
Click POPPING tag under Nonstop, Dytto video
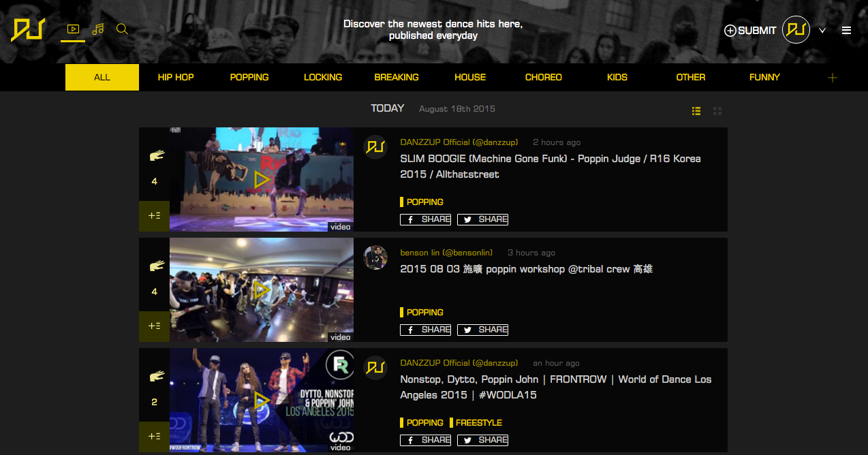(422, 423)
